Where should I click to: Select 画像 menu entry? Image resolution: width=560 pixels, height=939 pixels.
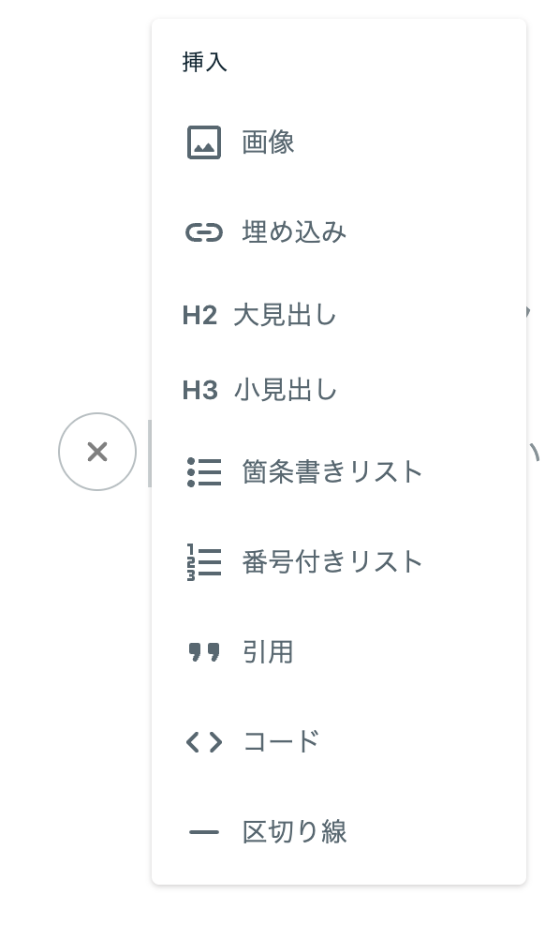click(x=339, y=142)
